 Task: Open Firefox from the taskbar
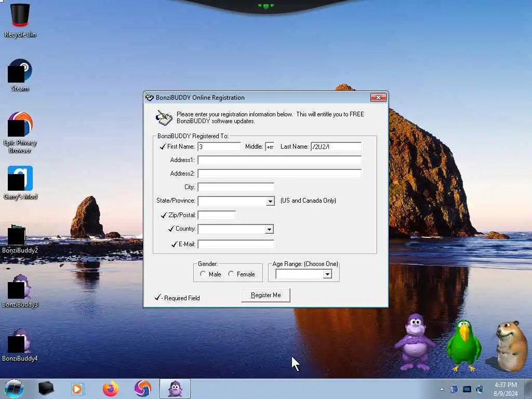point(111,389)
